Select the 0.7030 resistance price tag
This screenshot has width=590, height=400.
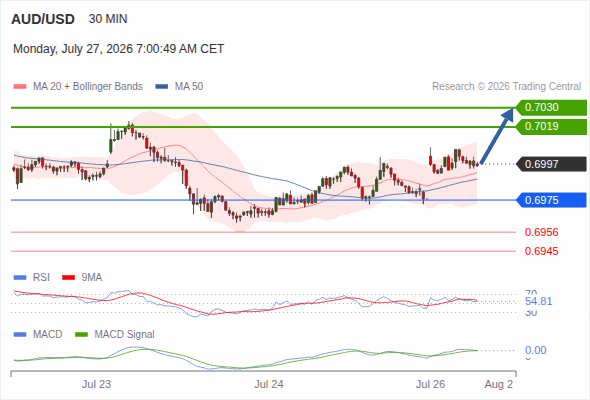pos(551,108)
